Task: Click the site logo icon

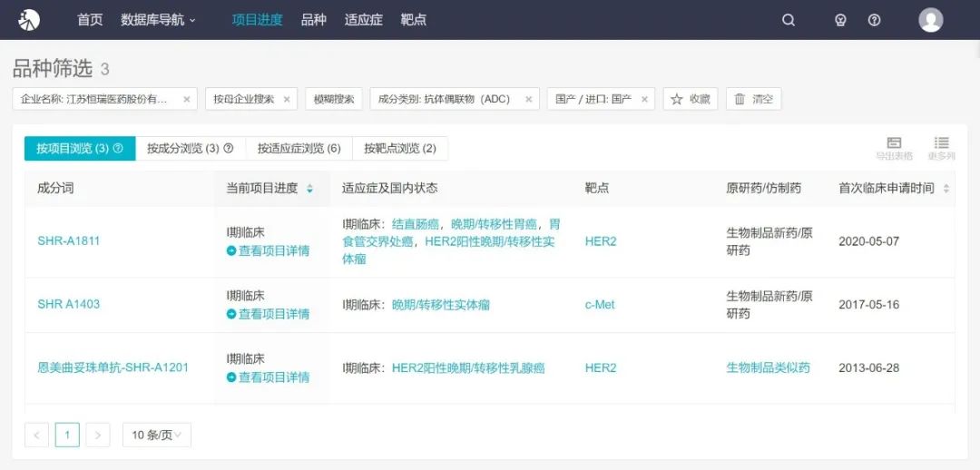Action: tap(29, 20)
